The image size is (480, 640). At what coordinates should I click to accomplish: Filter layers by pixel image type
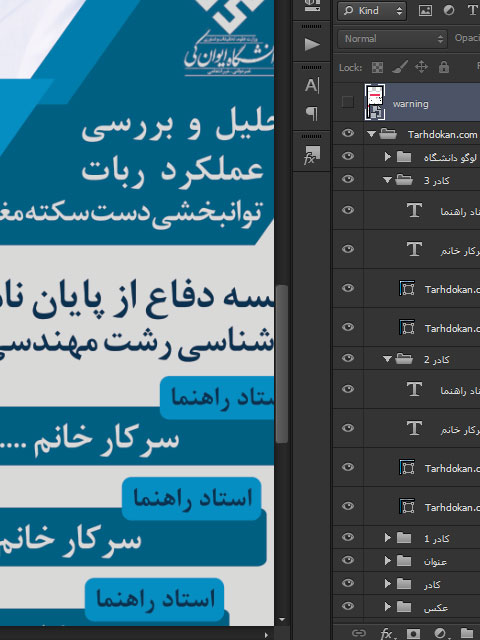(425, 11)
